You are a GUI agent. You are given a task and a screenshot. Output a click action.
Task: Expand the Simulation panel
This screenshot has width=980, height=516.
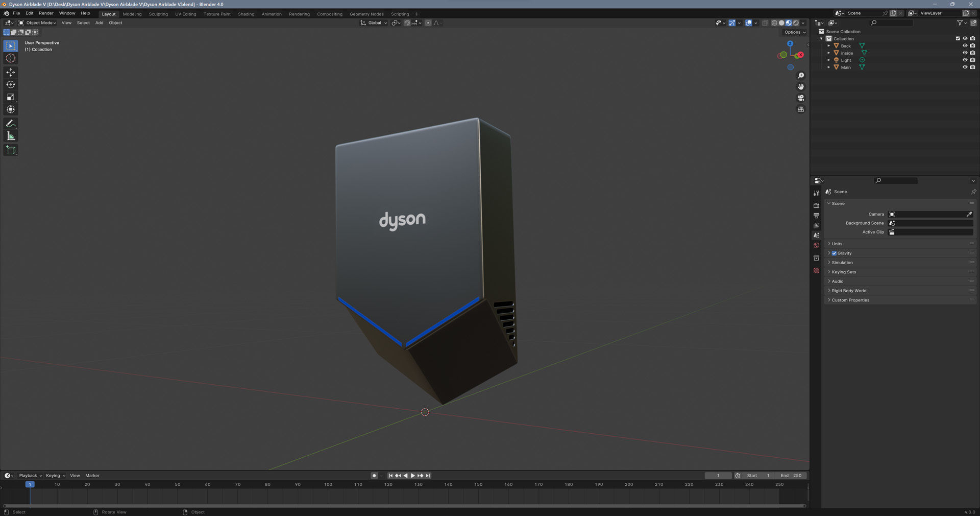pyautogui.click(x=901, y=263)
